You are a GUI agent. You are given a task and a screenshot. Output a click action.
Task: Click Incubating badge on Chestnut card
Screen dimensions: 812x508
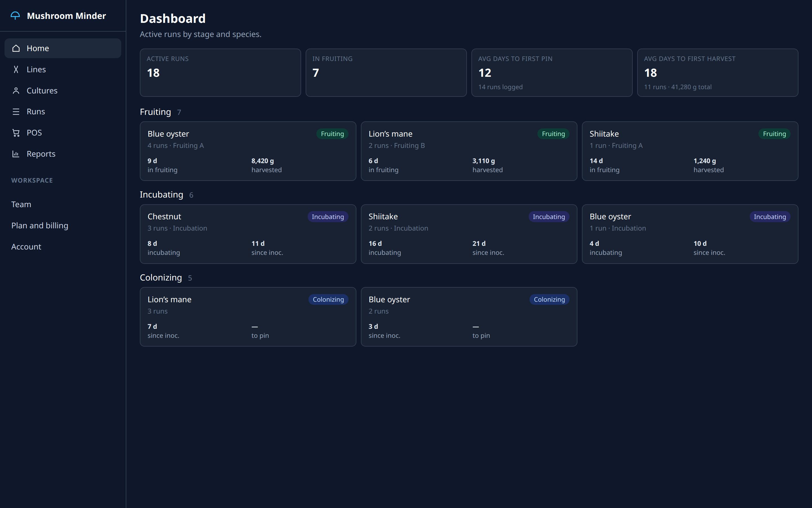pos(328,217)
